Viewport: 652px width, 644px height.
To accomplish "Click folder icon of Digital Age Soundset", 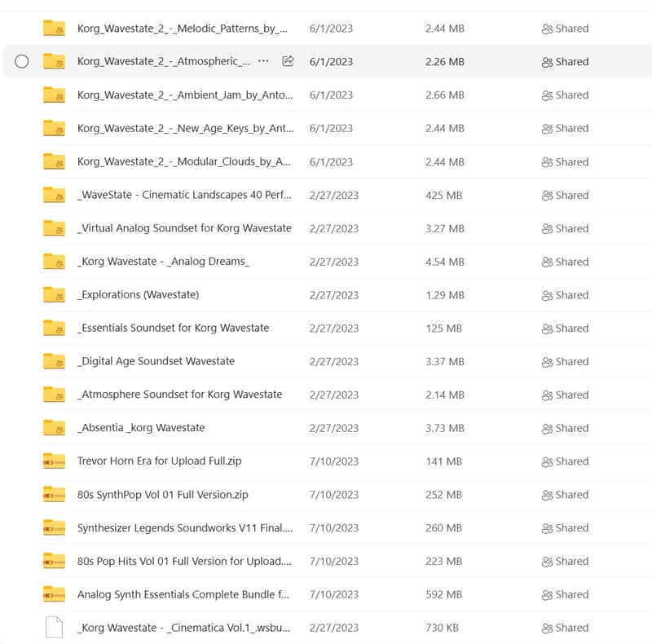I will point(54,361).
